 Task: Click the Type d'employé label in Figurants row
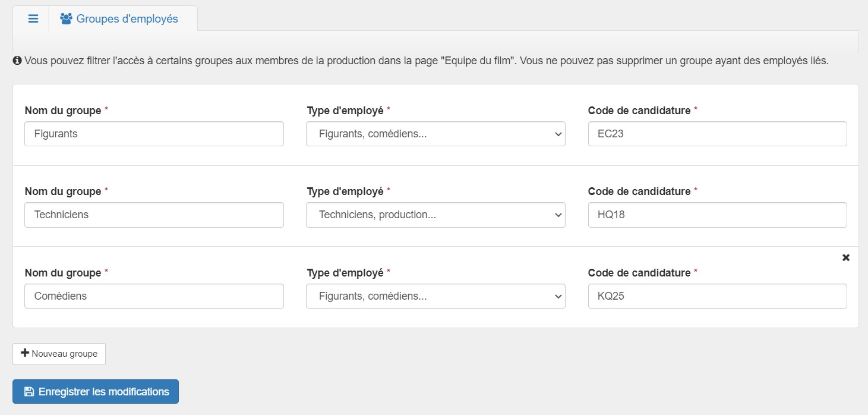tap(345, 111)
